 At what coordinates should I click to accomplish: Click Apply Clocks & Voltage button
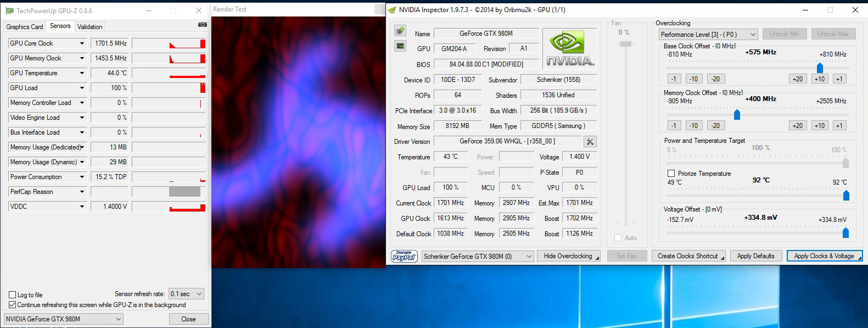click(x=825, y=256)
